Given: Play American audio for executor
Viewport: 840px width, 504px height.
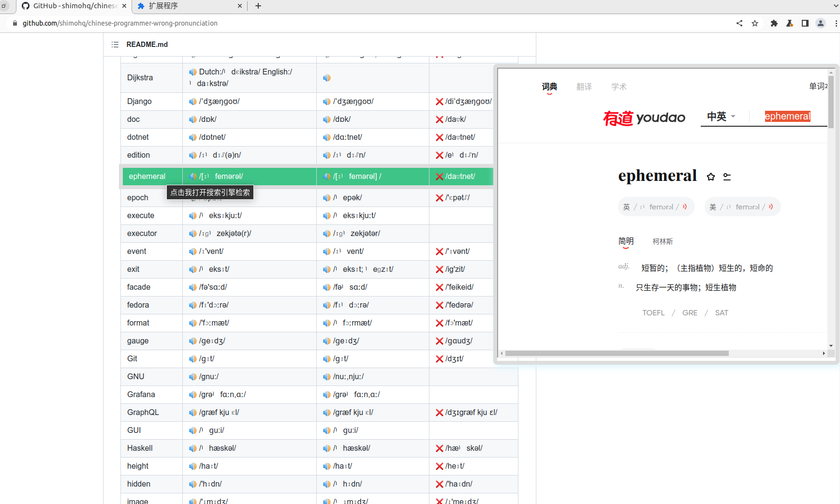Looking at the screenshot, I should (x=326, y=234).
